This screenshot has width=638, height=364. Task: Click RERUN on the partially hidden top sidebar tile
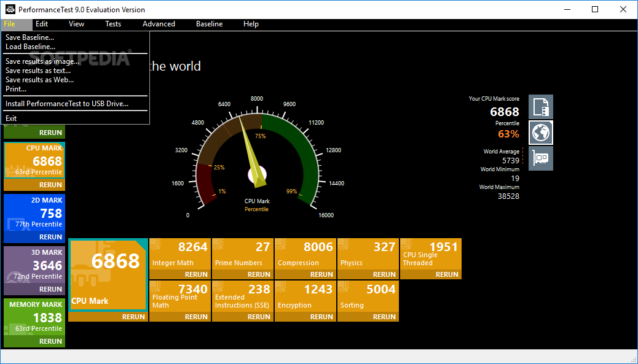click(x=50, y=133)
